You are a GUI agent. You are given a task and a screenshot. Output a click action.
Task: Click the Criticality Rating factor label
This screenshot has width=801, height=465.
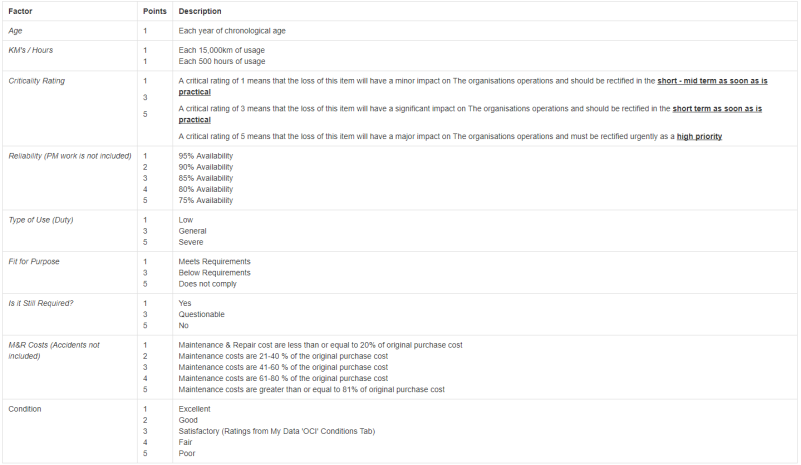click(37, 81)
